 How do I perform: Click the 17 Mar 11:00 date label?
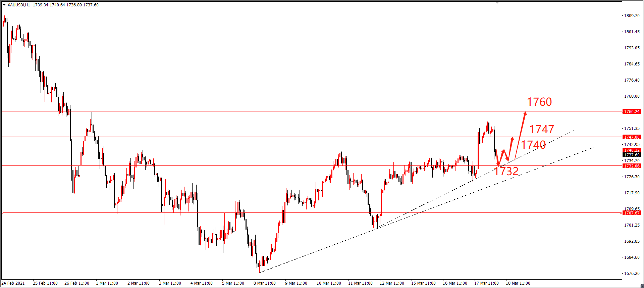point(487,283)
